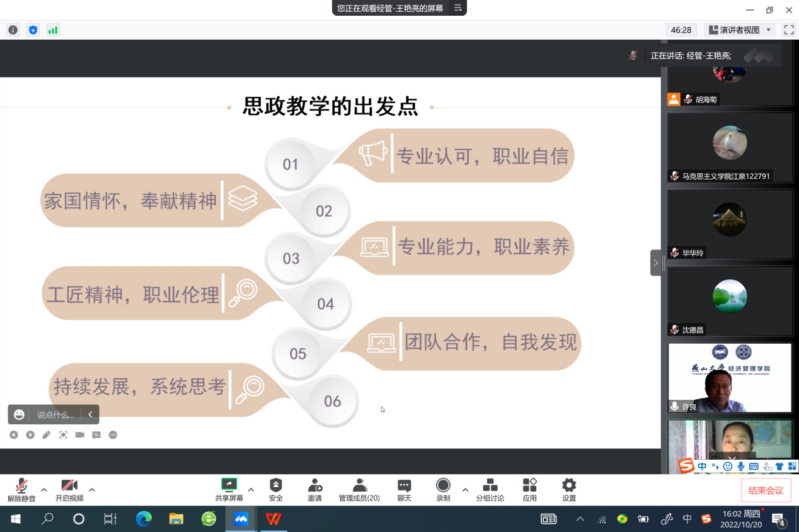This screenshot has height=532, width=799.
Task: Click the red 结束会议 button
Action: coord(766,490)
